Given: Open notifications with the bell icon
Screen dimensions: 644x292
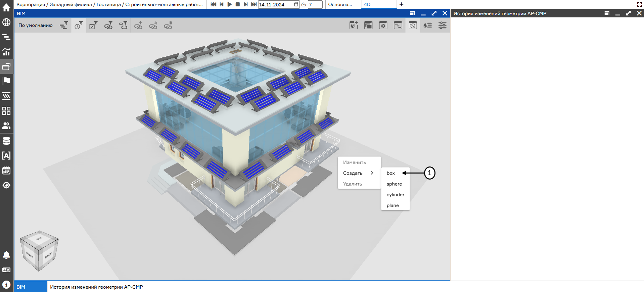Looking at the screenshot, I should click(x=6, y=255).
